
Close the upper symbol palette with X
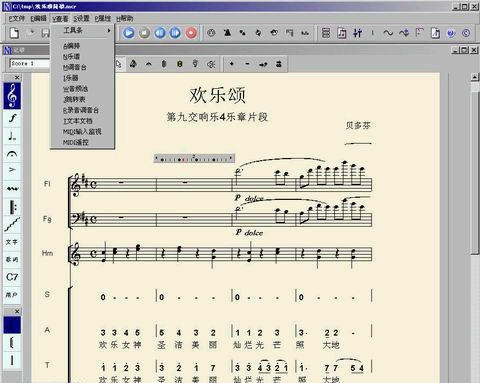pos(17,78)
